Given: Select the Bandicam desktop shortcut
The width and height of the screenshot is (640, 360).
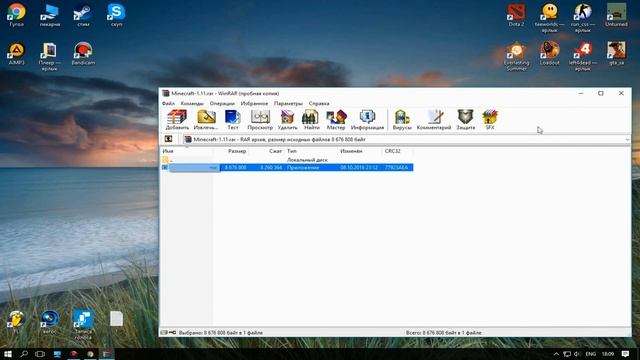Looking at the screenshot, I should pos(83,53).
